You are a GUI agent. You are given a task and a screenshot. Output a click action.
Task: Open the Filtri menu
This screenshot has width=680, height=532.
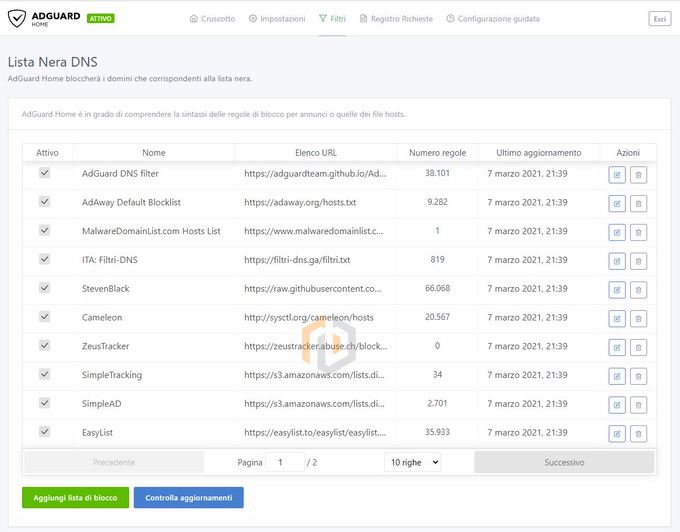(x=332, y=19)
